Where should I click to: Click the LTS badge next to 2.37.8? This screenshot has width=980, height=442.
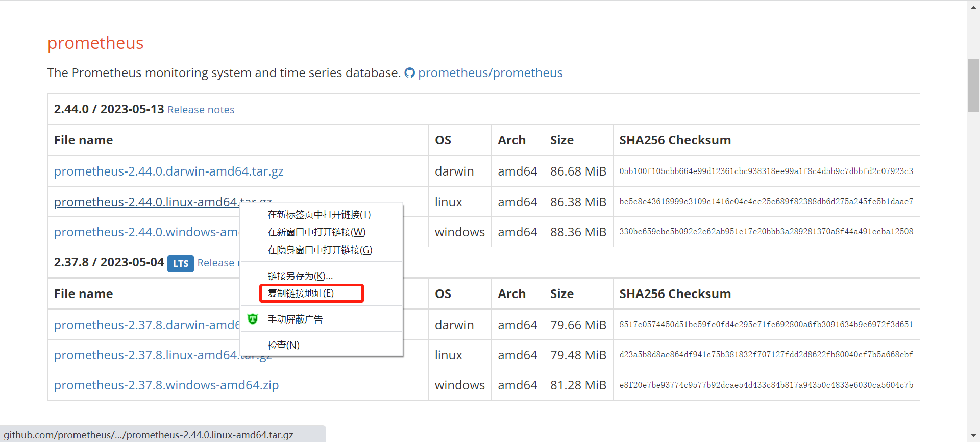pyautogui.click(x=181, y=263)
